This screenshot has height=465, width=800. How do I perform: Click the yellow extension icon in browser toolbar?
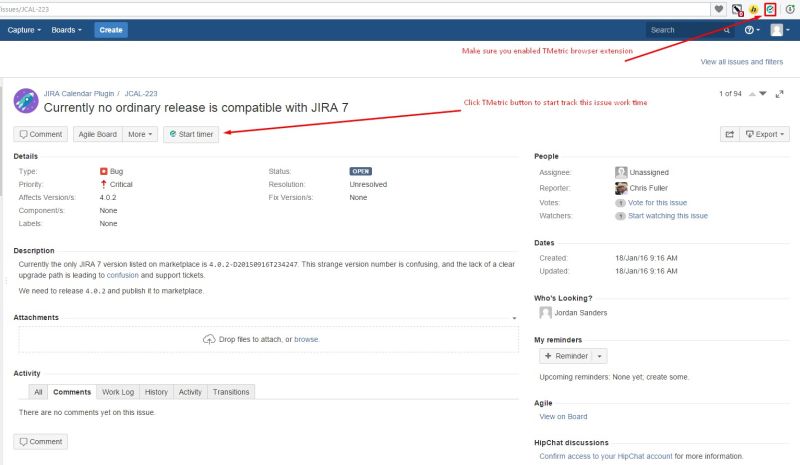click(754, 9)
